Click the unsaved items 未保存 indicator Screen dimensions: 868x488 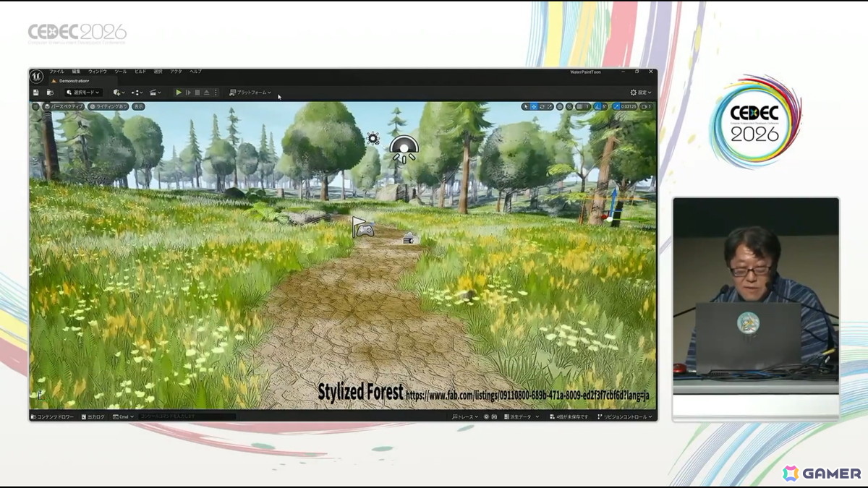coord(569,417)
